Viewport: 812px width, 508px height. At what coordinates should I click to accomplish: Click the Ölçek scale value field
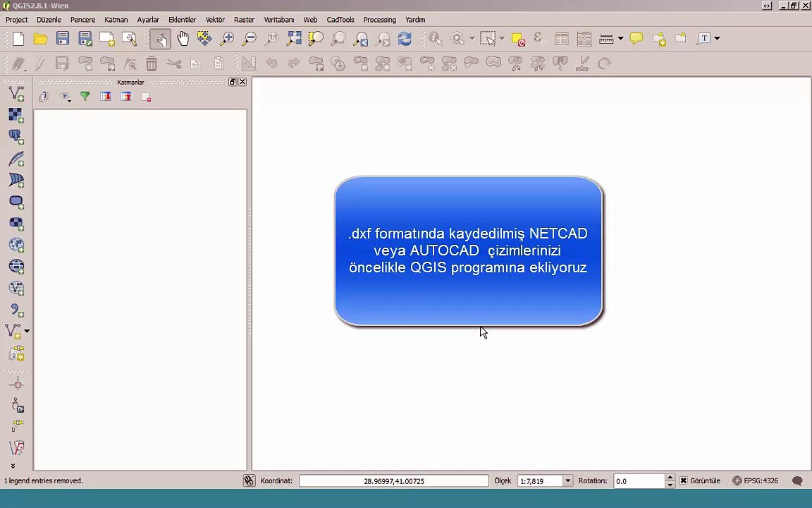(540, 481)
